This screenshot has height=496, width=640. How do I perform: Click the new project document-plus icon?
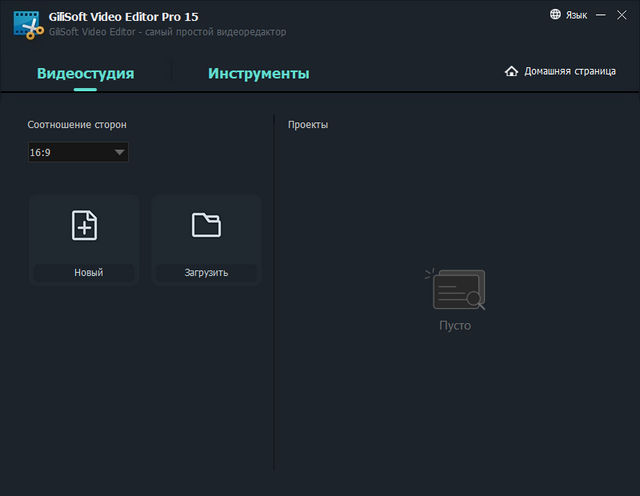(85, 226)
